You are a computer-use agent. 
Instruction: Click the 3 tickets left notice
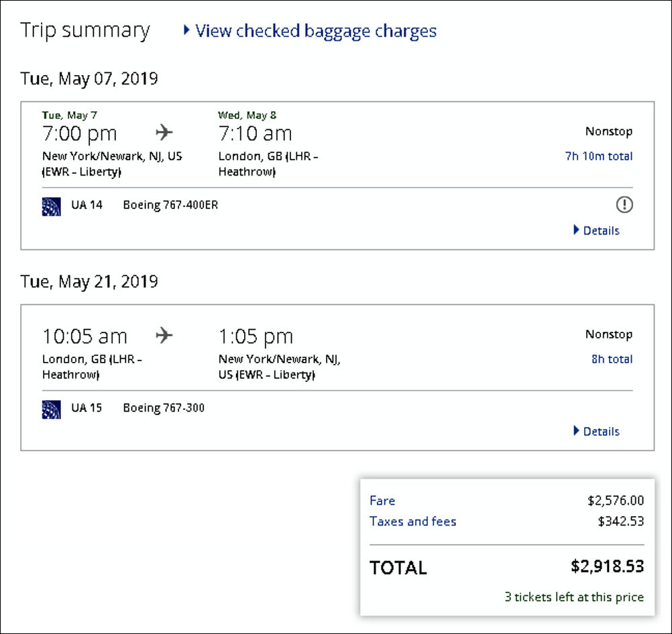click(x=573, y=596)
